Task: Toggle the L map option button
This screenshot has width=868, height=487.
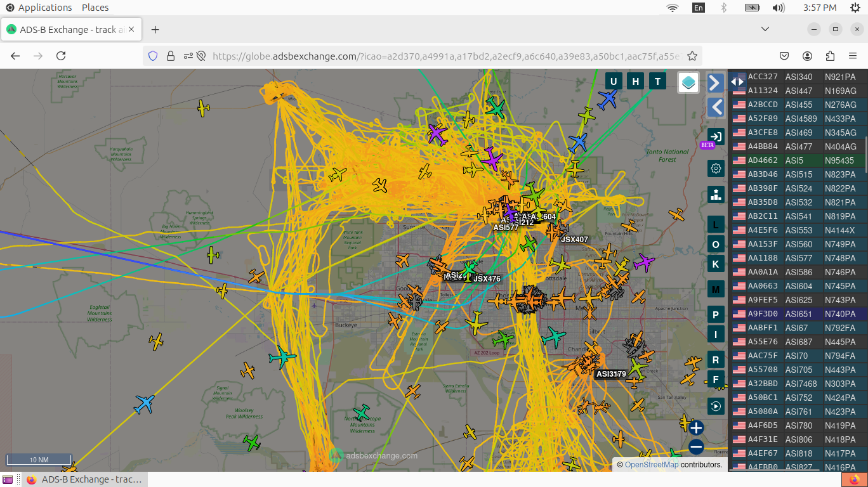Action: pyautogui.click(x=716, y=224)
